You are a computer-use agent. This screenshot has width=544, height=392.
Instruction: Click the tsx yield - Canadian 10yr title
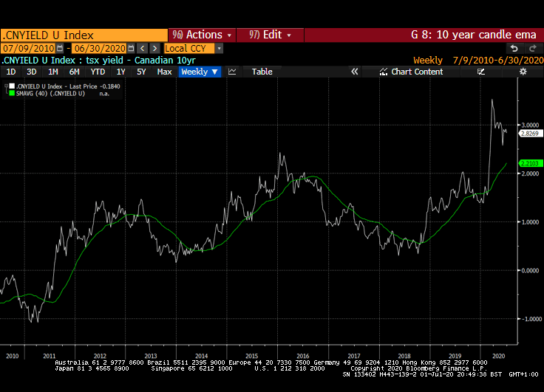click(141, 61)
